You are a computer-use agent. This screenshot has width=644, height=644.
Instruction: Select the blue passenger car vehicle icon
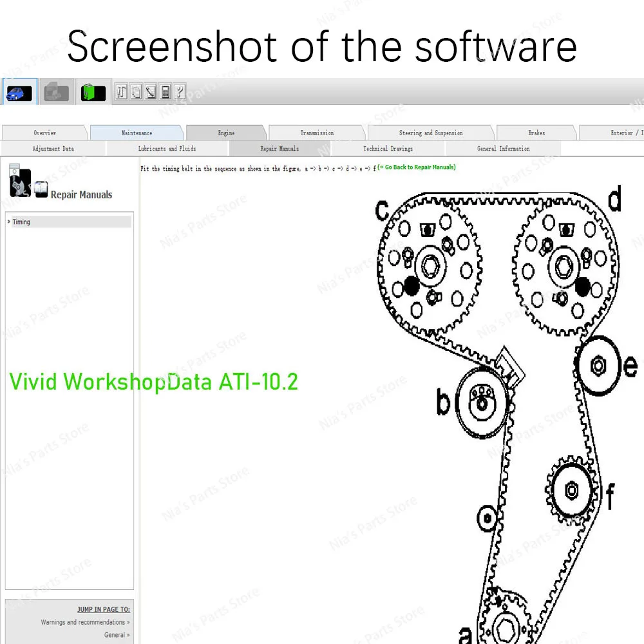19,91
